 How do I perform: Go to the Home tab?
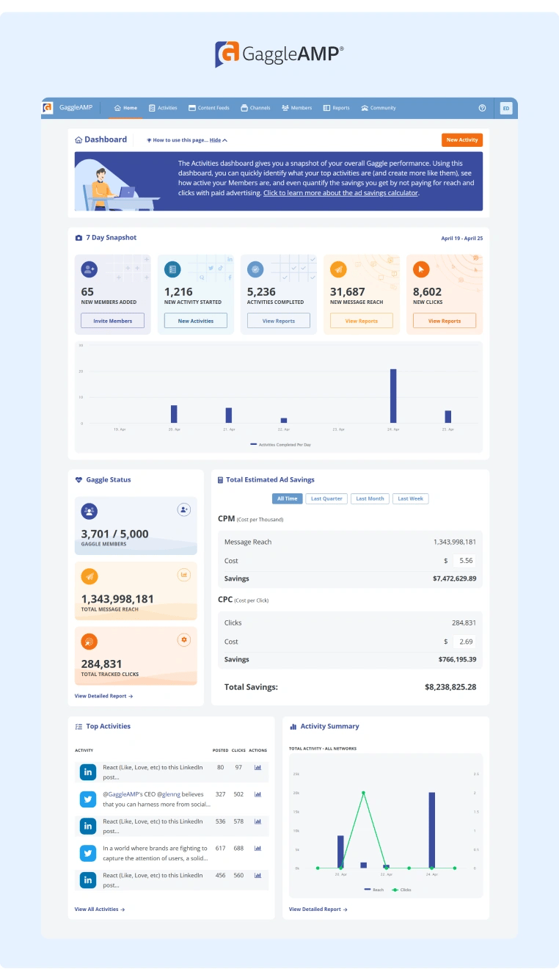[x=125, y=108]
